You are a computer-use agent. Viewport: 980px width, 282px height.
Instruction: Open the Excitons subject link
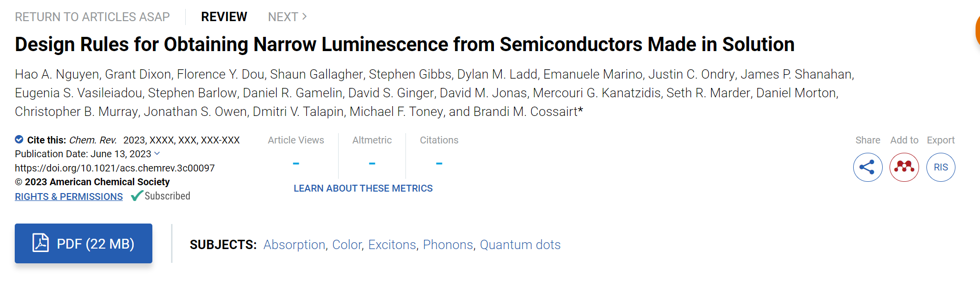pyautogui.click(x=392, y=245)
